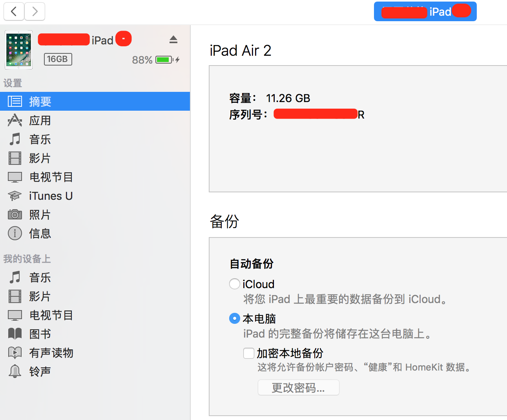Go back with the left arrow button
Image resolution: width=507 pixels, height=420 pixels.
pyautogui.click(x=14, y=11)
